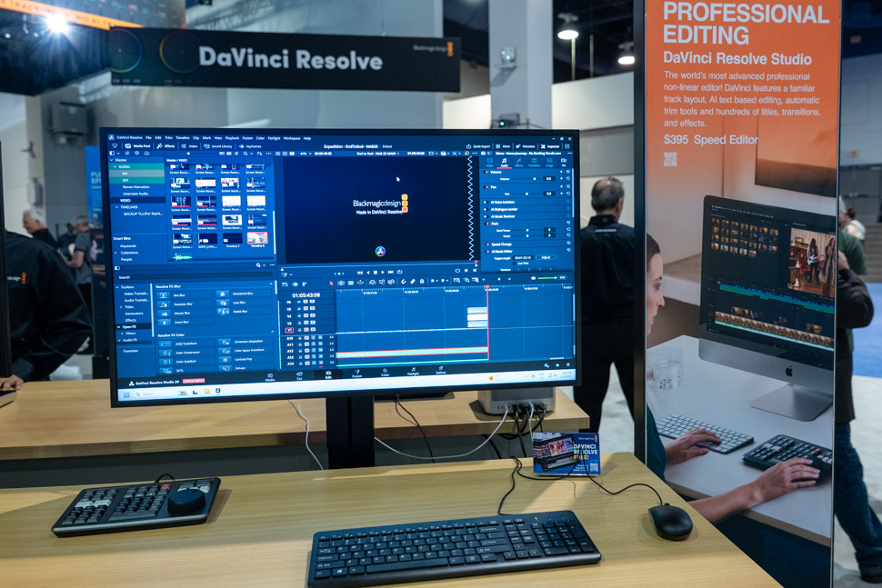Reset Volume with its reset arrow icon
Viewport: 882px width, 588px height.
tap(568, 179)
